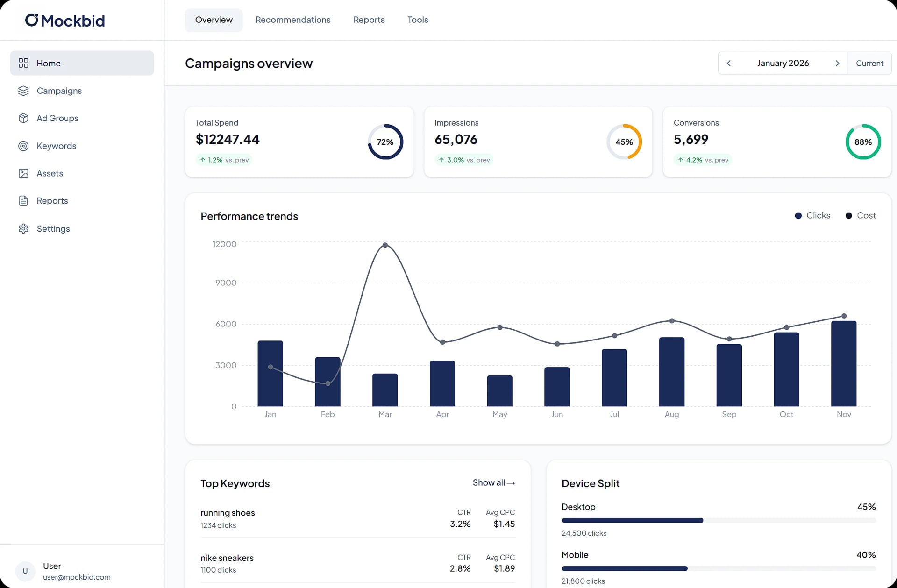Viewport: 897px width, 588px height.
Task: Click the 45% Impressions ring
Action: click(624, 142)
